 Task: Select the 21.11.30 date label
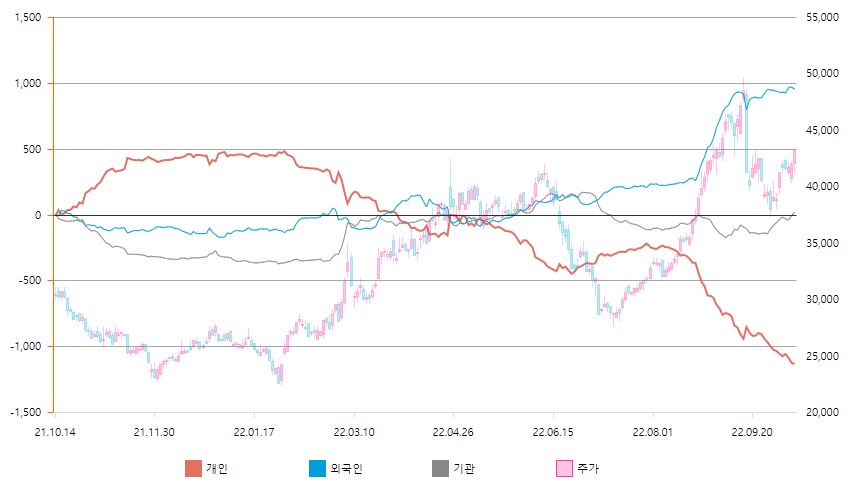tap(154, 432)
